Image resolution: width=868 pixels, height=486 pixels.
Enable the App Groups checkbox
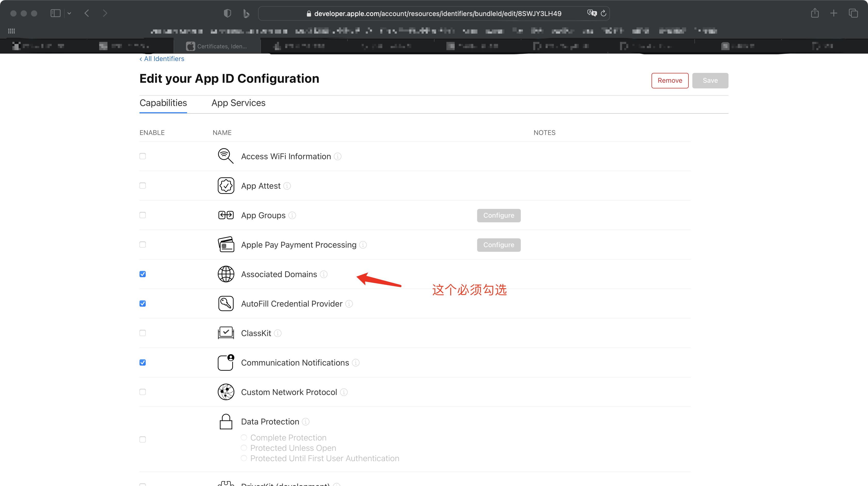(143, 215)
